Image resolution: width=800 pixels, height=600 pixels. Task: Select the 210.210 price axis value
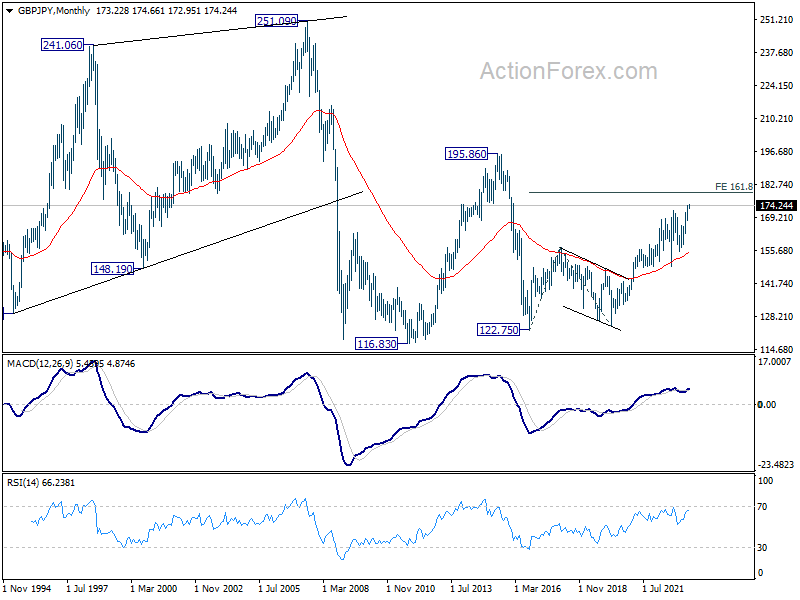pyautogui.click(x=777, y=118)
